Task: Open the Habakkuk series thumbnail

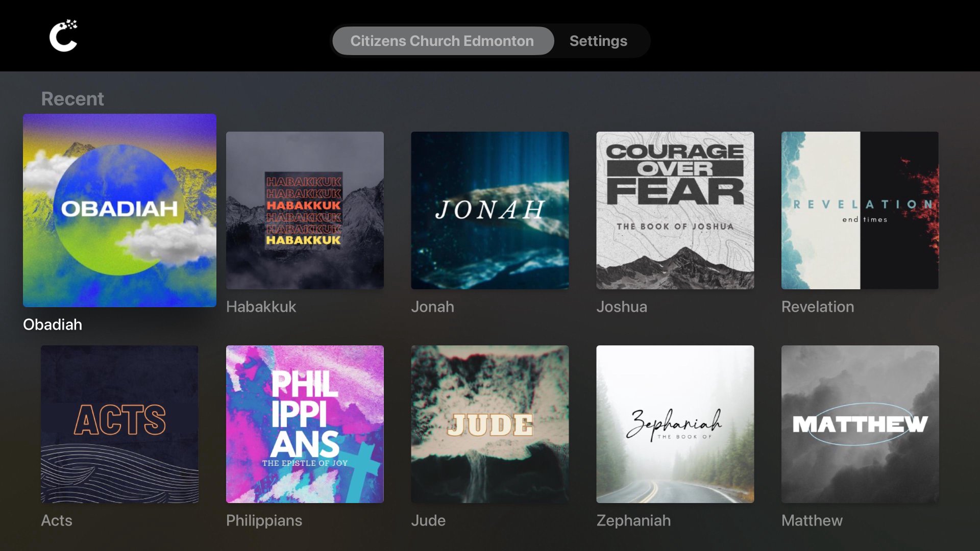Action: 305,210
